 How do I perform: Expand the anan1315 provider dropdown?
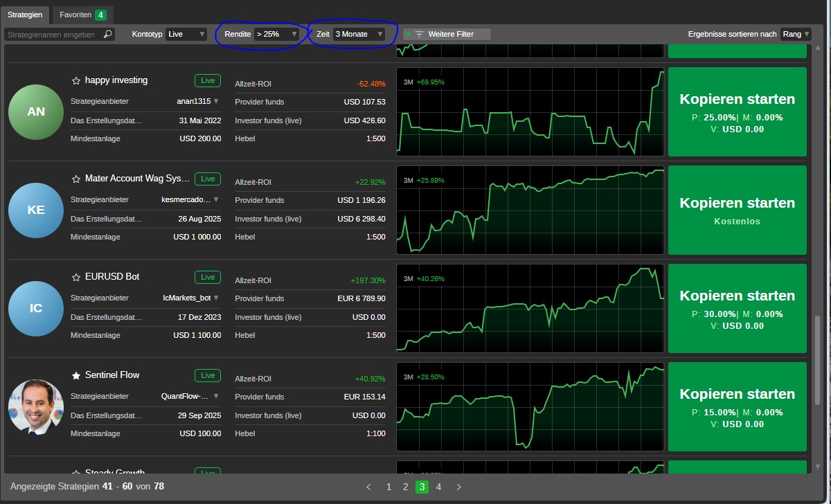(x=215, y=101)
